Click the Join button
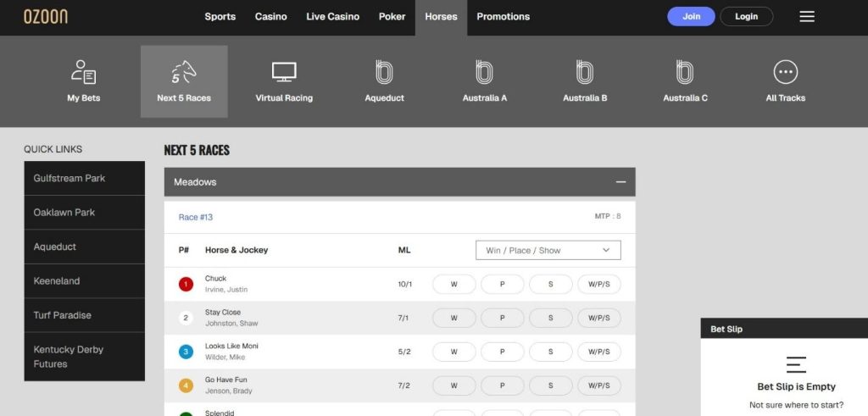Screen dimensions: 868x416 click(x=691, y=17)
